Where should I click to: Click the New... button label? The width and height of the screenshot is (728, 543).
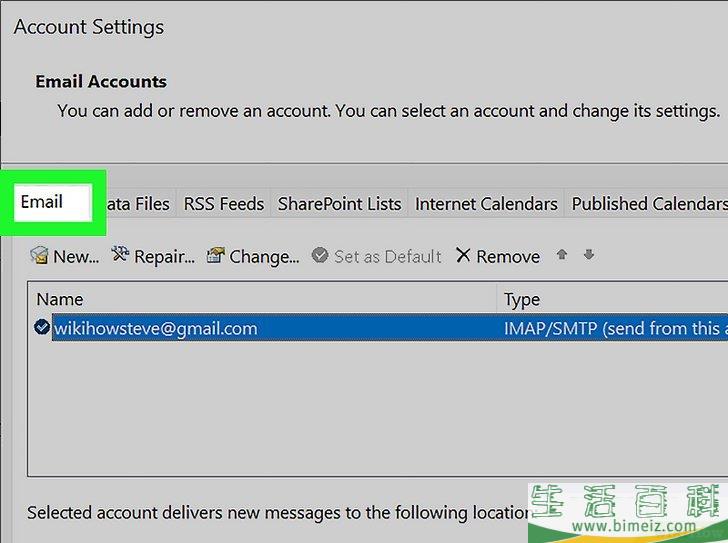pyautogui.click(x=76, y=257)
